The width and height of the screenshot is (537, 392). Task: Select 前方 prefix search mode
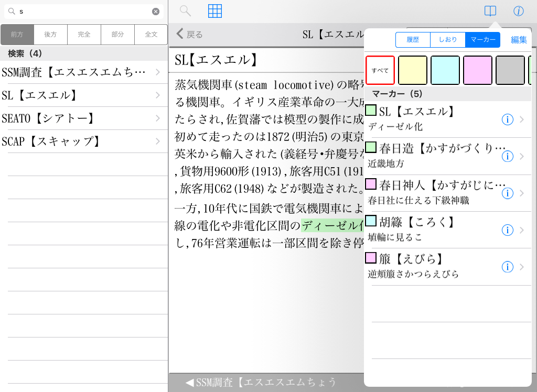coord(17,35)
